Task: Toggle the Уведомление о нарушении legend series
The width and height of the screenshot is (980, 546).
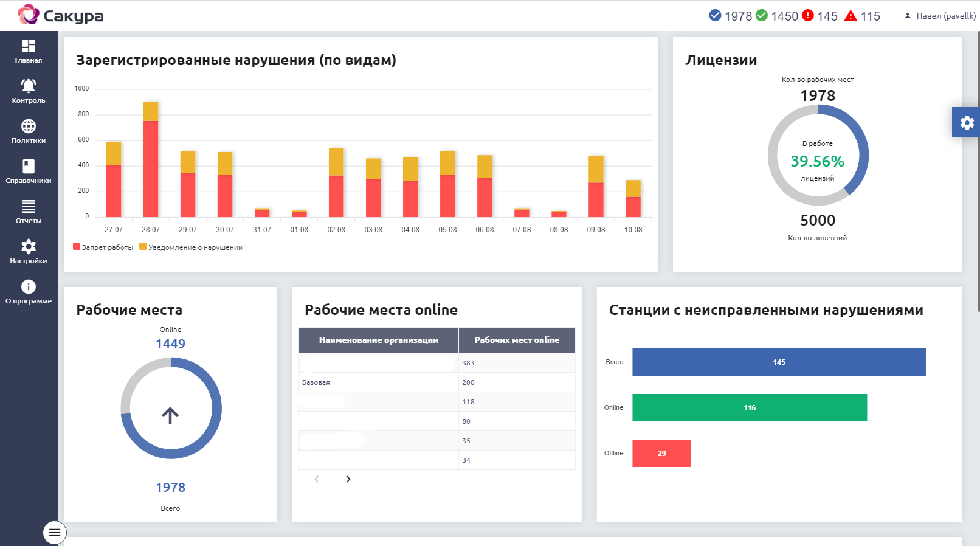Action: 191,247
